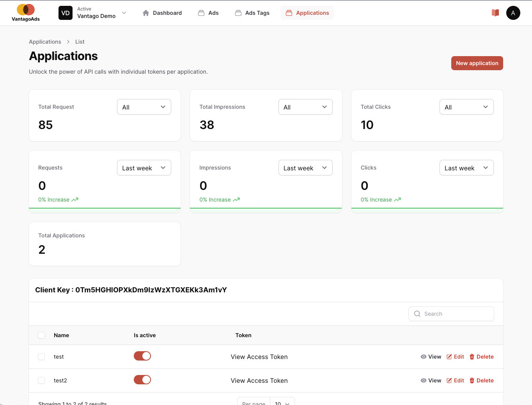Click the Edit link for test2
Image resolution: width=532 pixels, height=405 pixels.
pyautogui.click(x=455, y=380)
